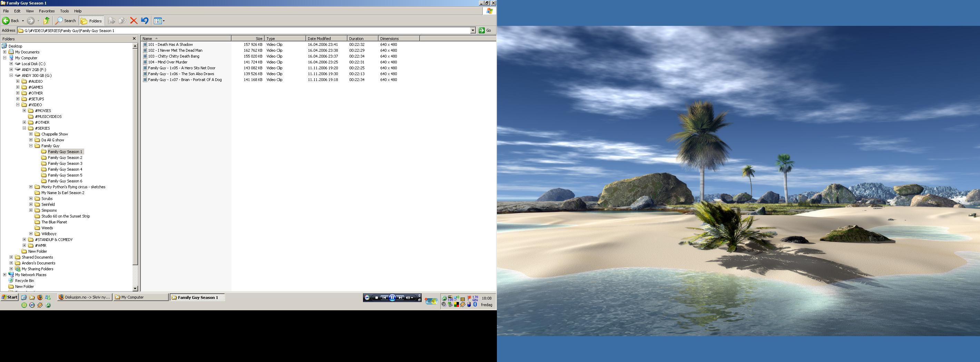
Task: Click video icon of 104 - Mind Over Murder
Action: tap(145, 62)
